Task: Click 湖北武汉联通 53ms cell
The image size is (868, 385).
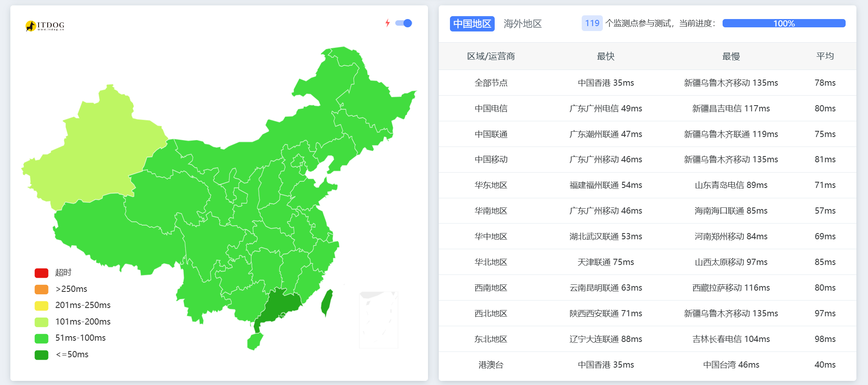Action: tap(606, 236)
